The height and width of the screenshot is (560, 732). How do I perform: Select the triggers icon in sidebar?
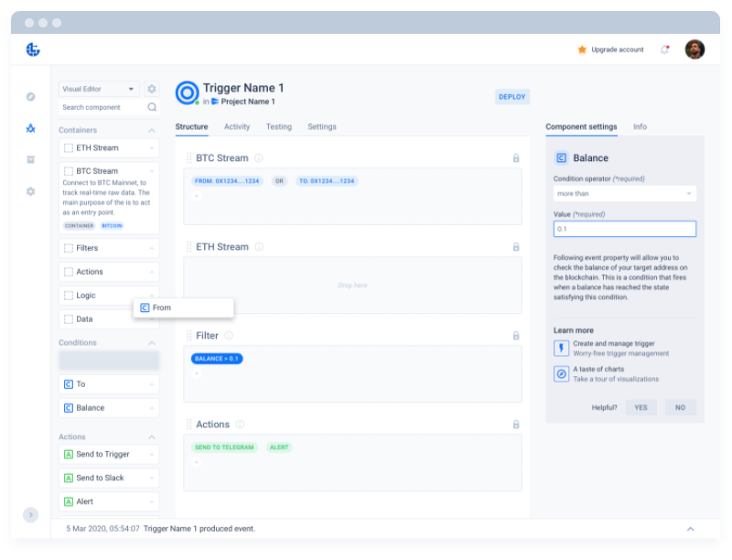(x=31, y=128)
